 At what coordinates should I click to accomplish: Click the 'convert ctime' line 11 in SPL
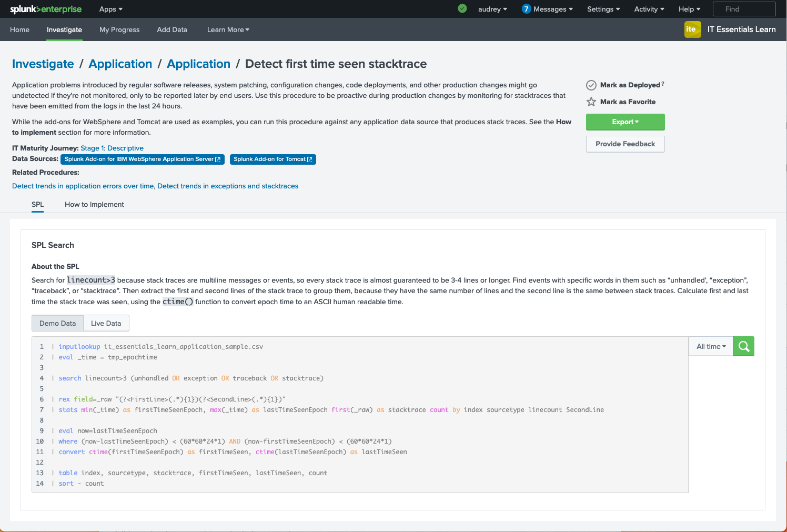pos(229,452)
